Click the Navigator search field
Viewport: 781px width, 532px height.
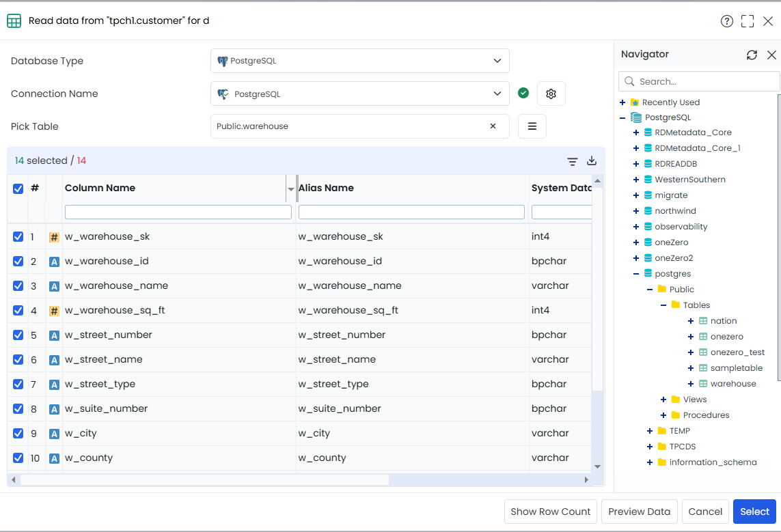click(x=699, y=81)
